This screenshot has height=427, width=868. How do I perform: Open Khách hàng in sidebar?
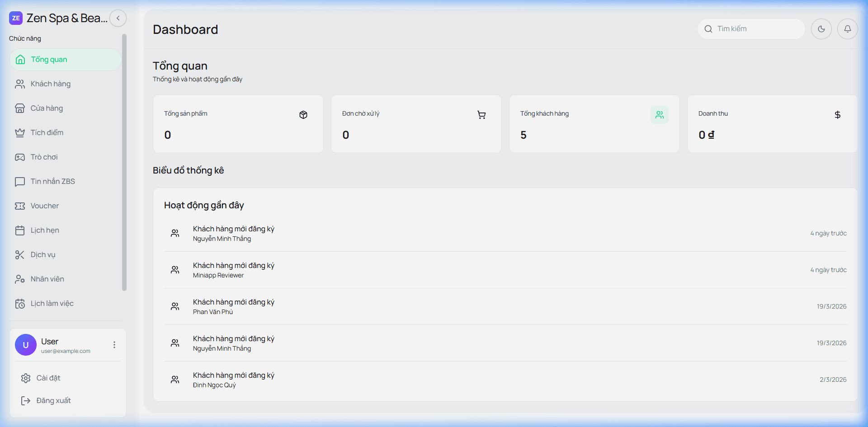coord(51,84)
